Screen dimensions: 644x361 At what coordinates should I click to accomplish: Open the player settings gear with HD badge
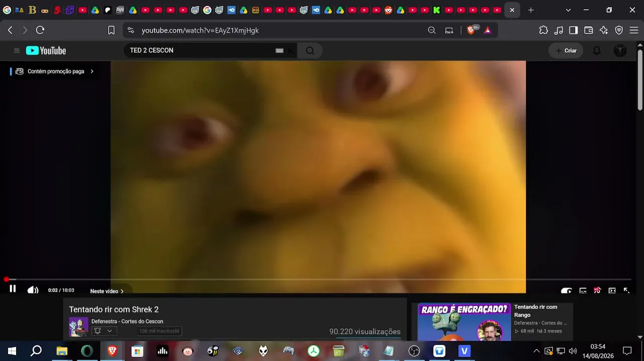pos(597,291)
